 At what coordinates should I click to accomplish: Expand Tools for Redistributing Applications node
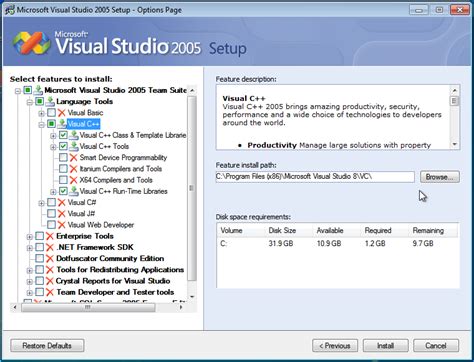tap(29, 270)
